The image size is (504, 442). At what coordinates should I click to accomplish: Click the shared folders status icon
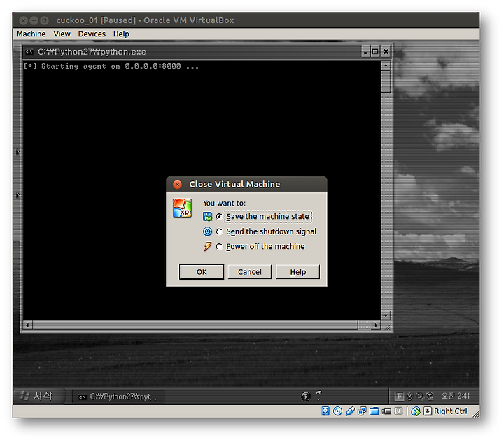click(x=374, y=411)
